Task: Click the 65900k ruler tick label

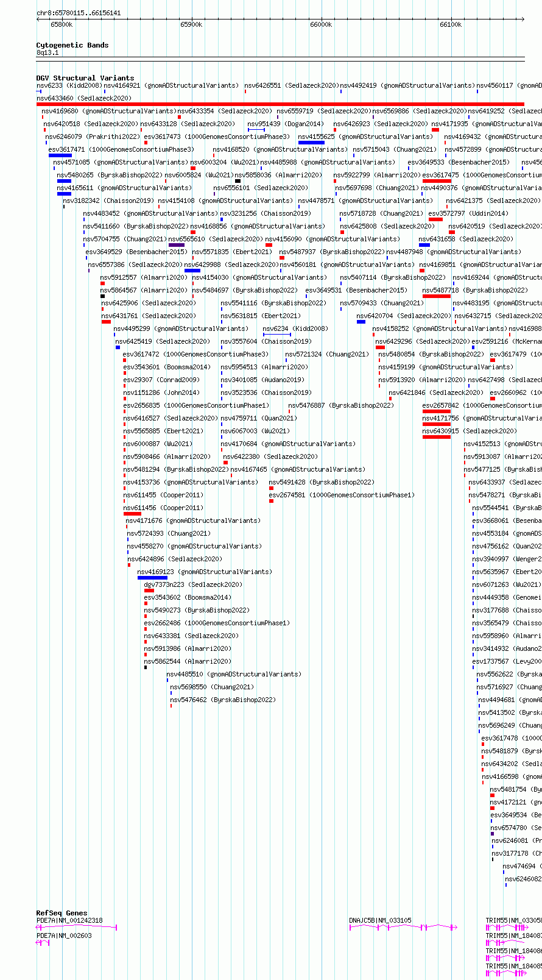Action: pyautogui.click(x=191, y=24)
